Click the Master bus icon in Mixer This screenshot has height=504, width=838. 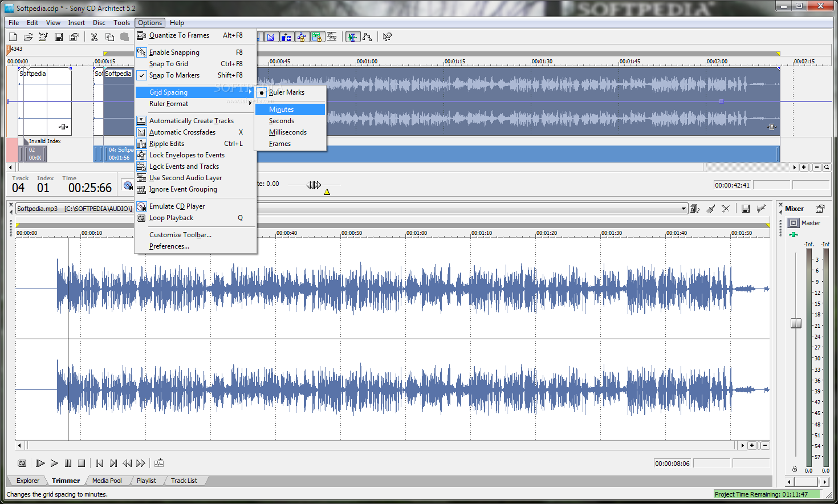(794, 223)
